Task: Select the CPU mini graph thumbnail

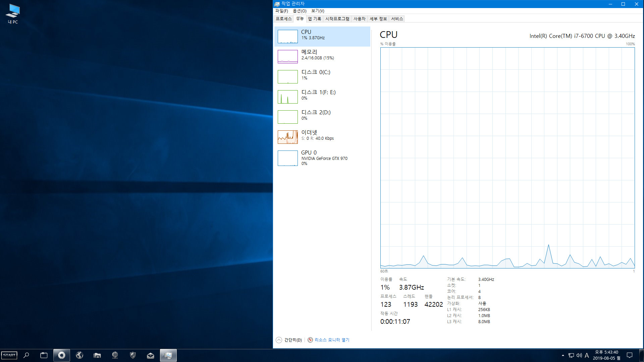Action: coord(287,37)
